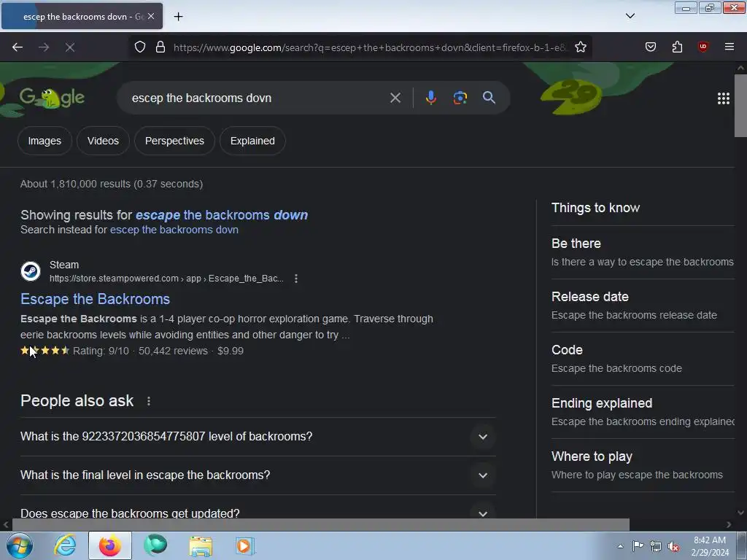Image resolution: width=747 pixels, height=560 pixels.
Task: Open the 'People also ask' three-dot menu
Action: pyautogui.click(x=149, y=401)
